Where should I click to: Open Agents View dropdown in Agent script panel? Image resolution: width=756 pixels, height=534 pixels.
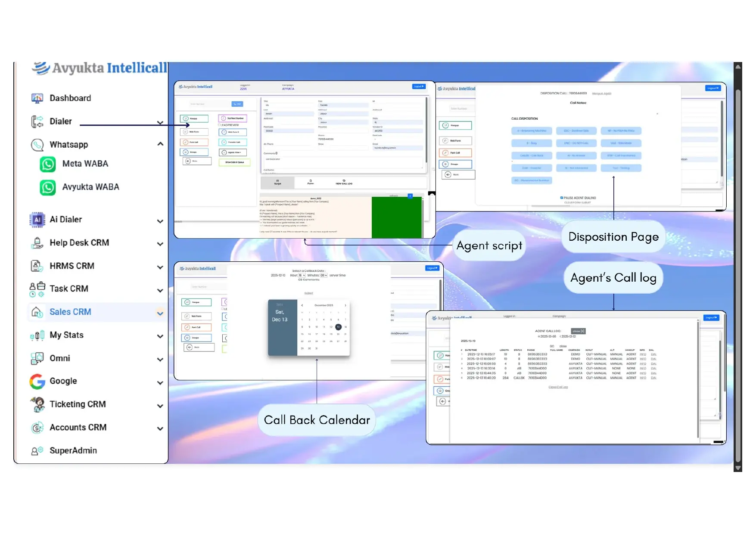coord(233,152)
